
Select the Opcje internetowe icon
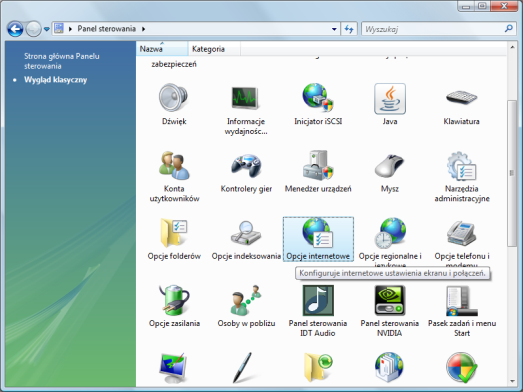[318, 239]
